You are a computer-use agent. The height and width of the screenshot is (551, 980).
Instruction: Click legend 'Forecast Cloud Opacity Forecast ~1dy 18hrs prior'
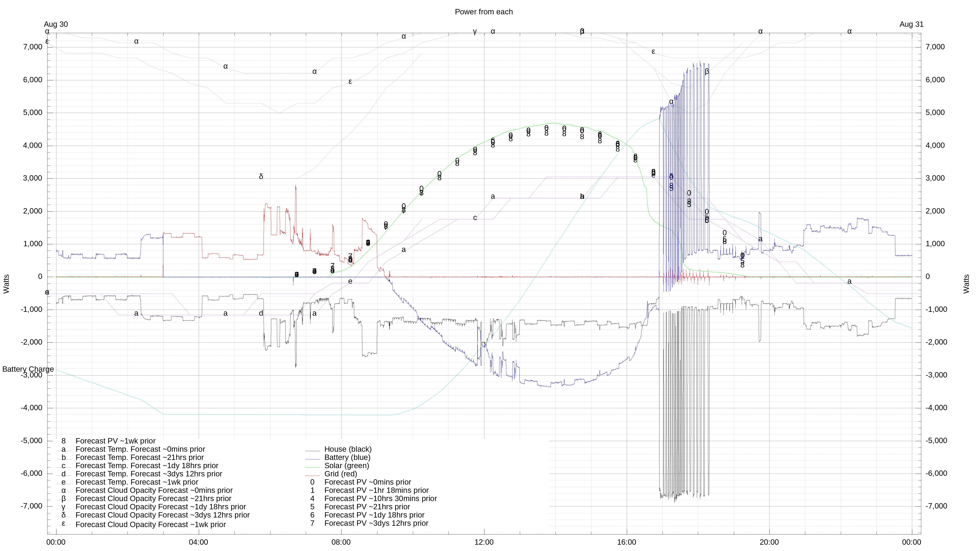pos(161,507)
